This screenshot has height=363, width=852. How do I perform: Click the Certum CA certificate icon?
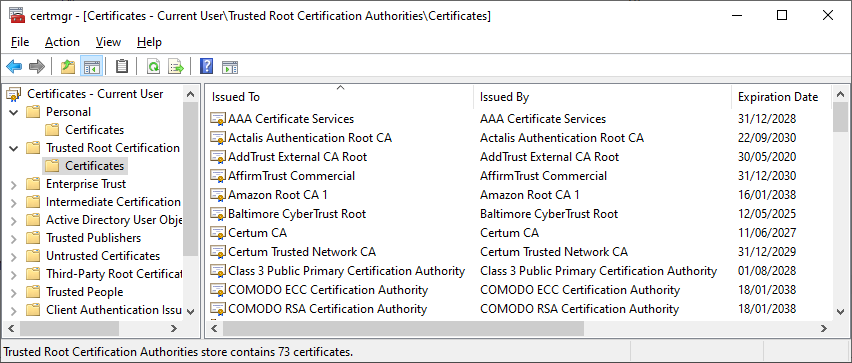point(218,233)
